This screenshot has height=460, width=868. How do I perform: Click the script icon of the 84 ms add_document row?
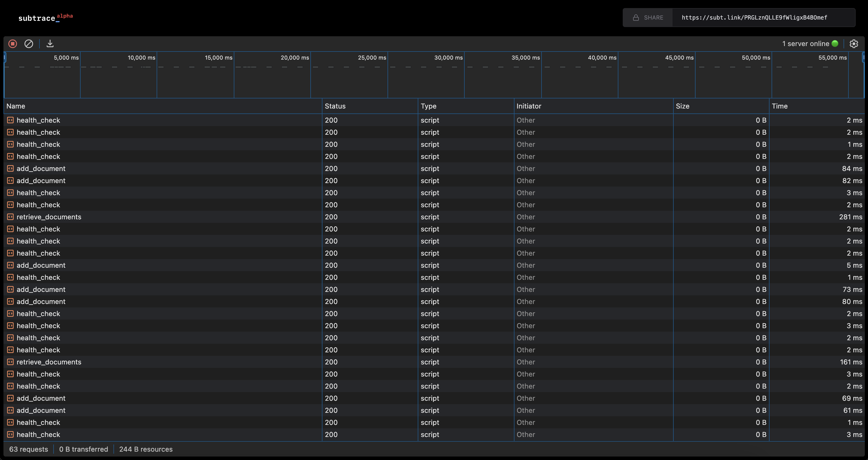[10, 168]
